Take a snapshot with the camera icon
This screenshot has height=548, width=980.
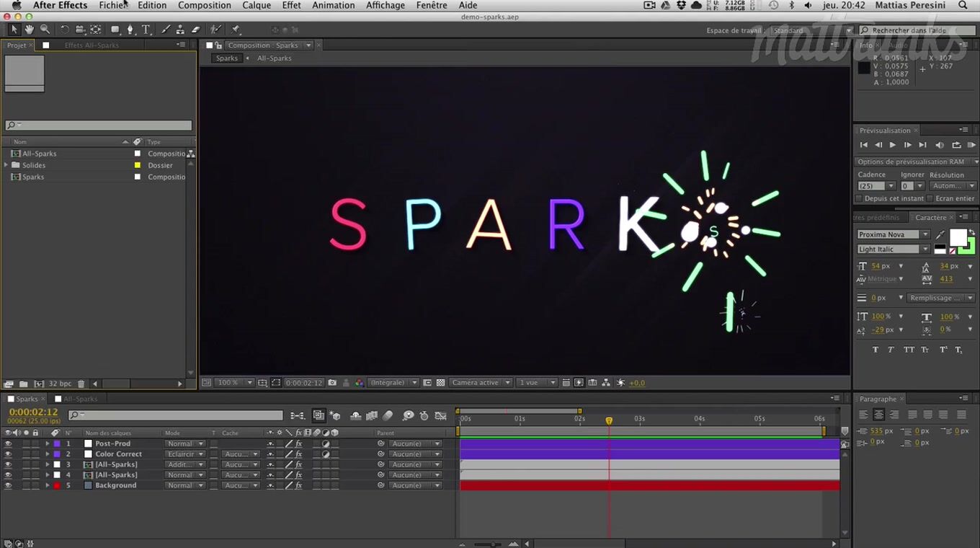[x=332, y=383]
